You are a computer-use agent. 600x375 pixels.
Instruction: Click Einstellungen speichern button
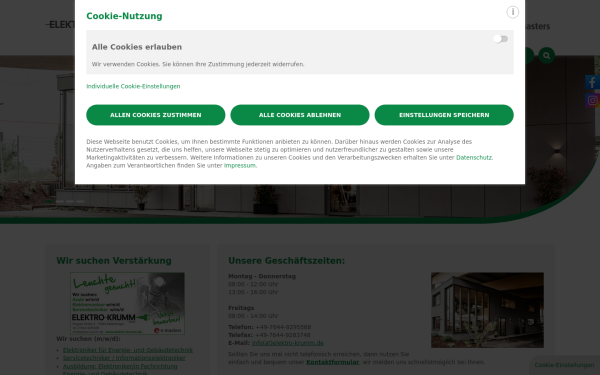click(x=444, y=115)
